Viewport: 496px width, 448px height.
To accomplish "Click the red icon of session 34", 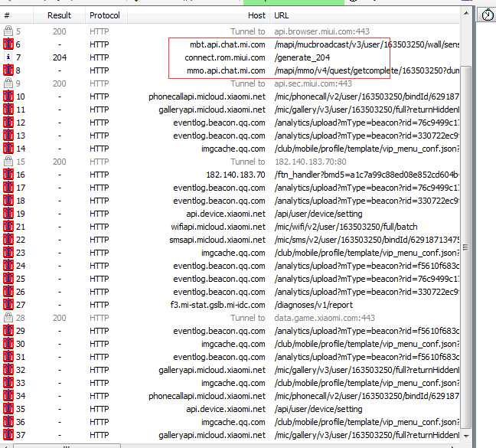I will point(8,395).
